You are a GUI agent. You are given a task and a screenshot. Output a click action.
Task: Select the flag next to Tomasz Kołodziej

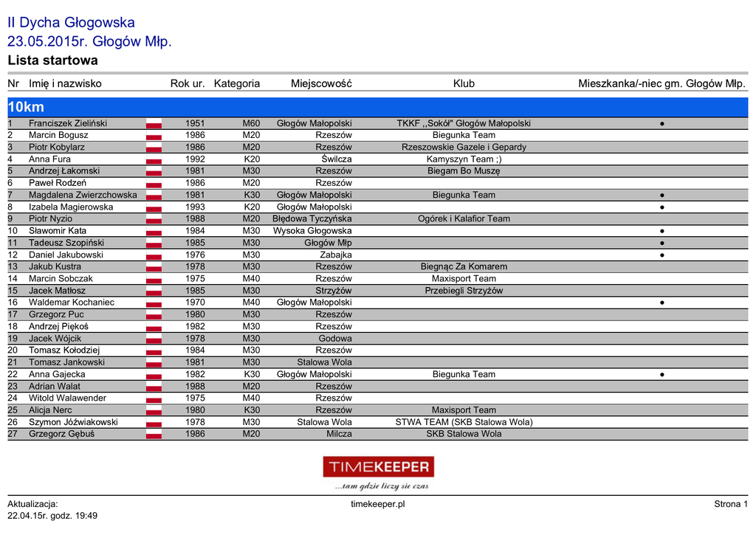point(154,351)
